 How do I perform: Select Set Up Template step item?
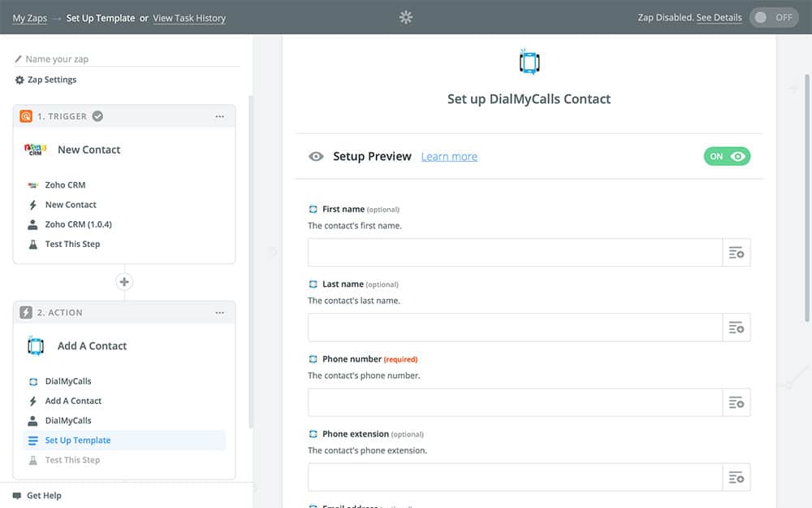coord(78,441)
